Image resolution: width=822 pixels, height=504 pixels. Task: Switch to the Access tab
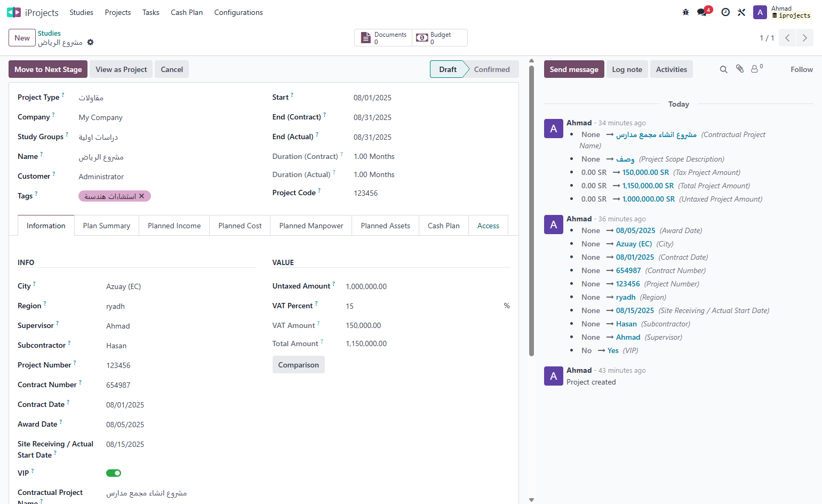488,226
